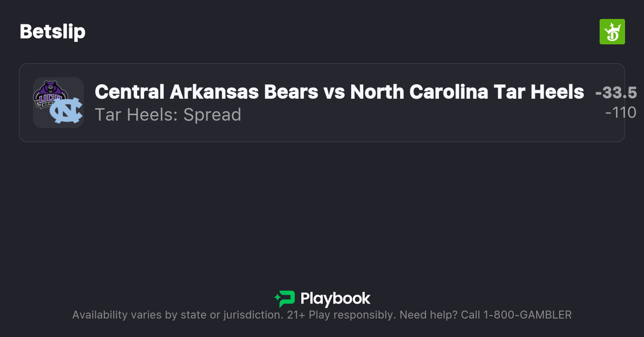Click the "Play responsibly" text
Viewport: 644px width, 337px height.
pos(352,315)
